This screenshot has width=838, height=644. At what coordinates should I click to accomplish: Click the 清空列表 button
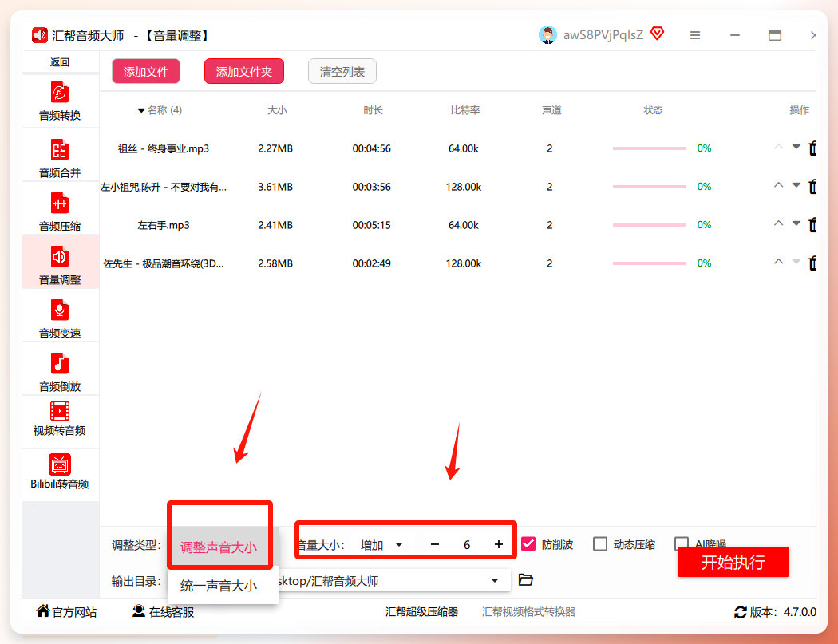pos(342,72)
